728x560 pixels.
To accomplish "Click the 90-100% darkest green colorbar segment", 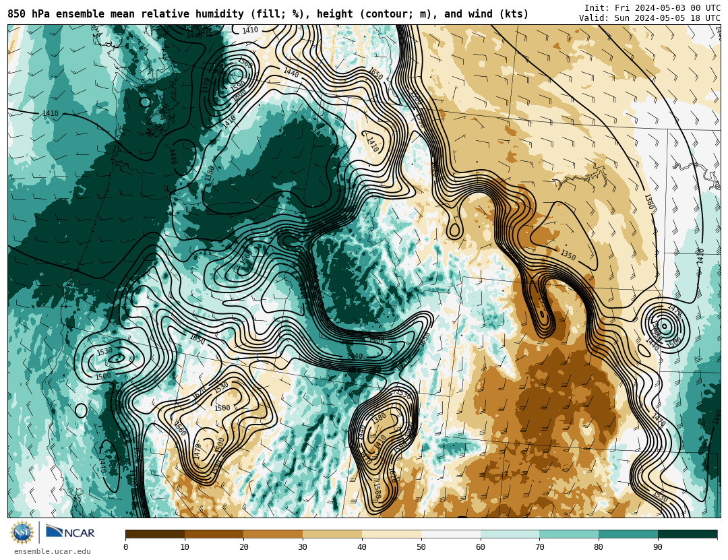I will [x=688, y=534].
